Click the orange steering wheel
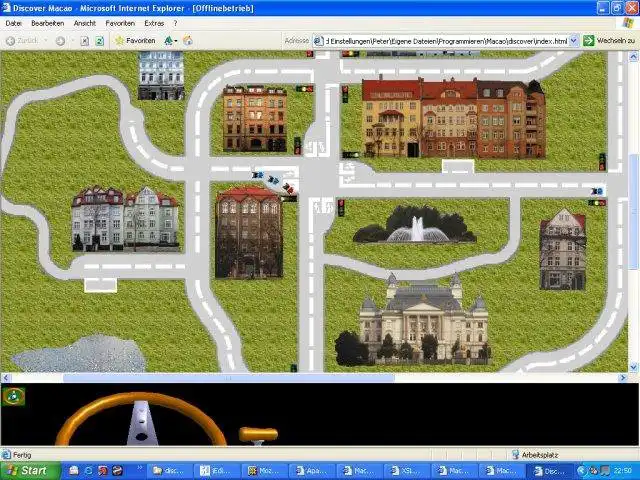Screen dimensions: 640x480 140,419
